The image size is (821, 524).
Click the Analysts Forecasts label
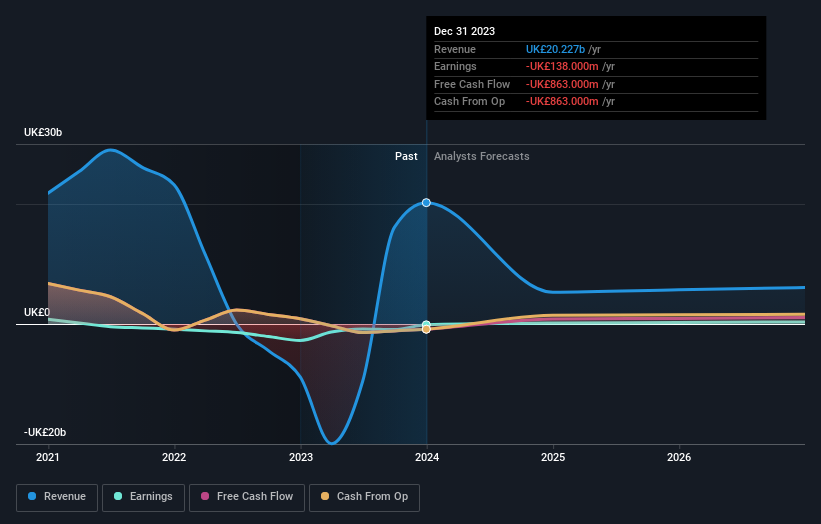pyautogui.click(x=482, y=157)
